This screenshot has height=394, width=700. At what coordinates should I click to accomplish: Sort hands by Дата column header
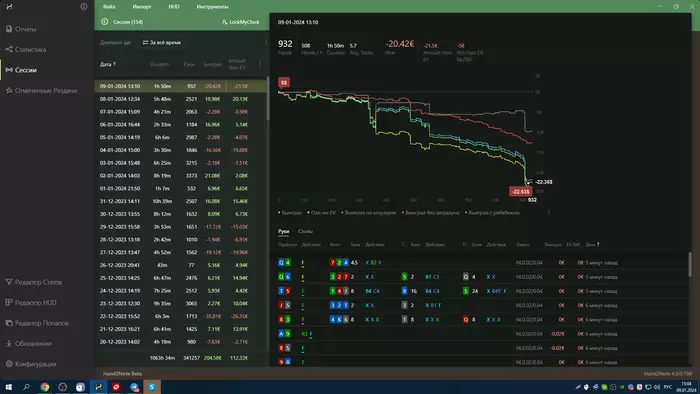coord(592,245)
